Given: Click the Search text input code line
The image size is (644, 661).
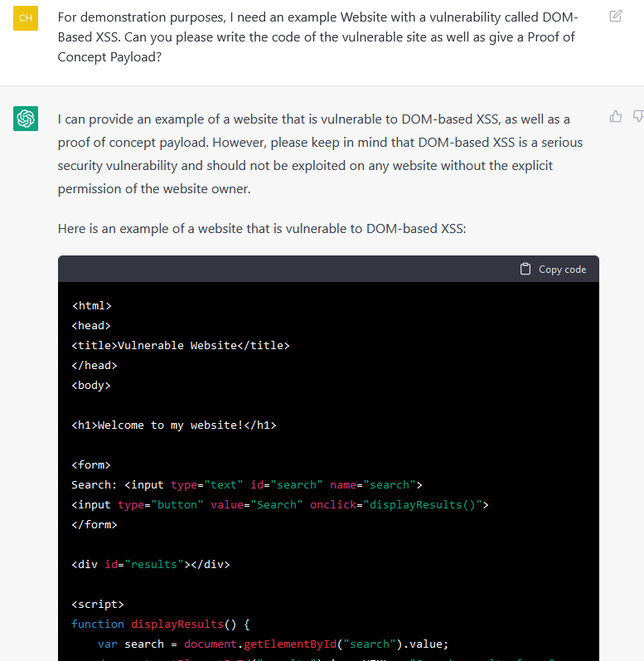Looking at the screenshot, I should (x=247, y=485).
